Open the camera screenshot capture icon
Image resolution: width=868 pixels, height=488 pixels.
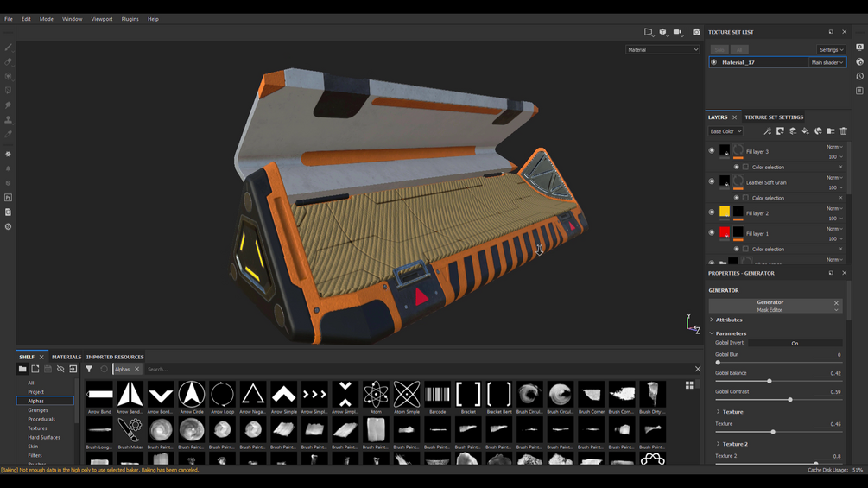tap(696, 32)
